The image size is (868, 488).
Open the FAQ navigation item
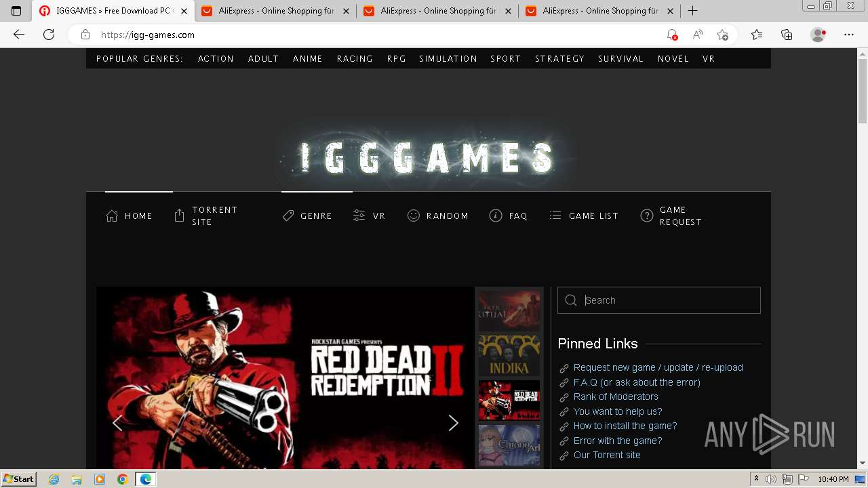(x=509, y=216)
